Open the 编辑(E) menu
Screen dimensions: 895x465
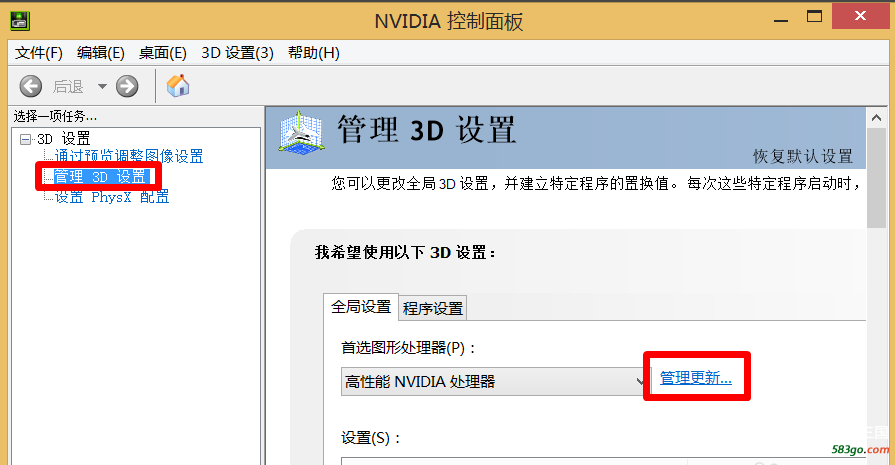100,53
